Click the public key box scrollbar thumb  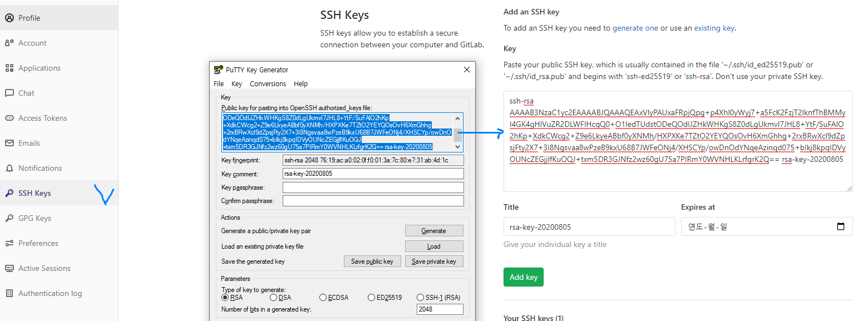458,136
